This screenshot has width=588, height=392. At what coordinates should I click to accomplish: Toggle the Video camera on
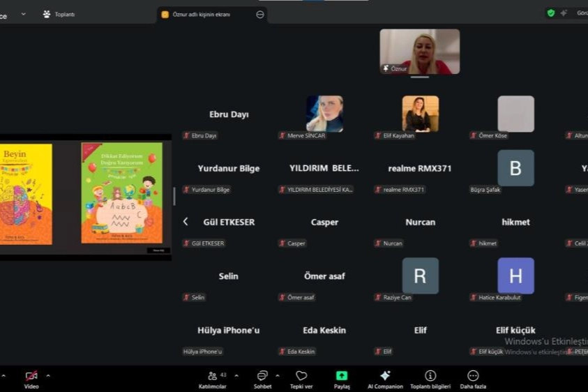point(31,377)
